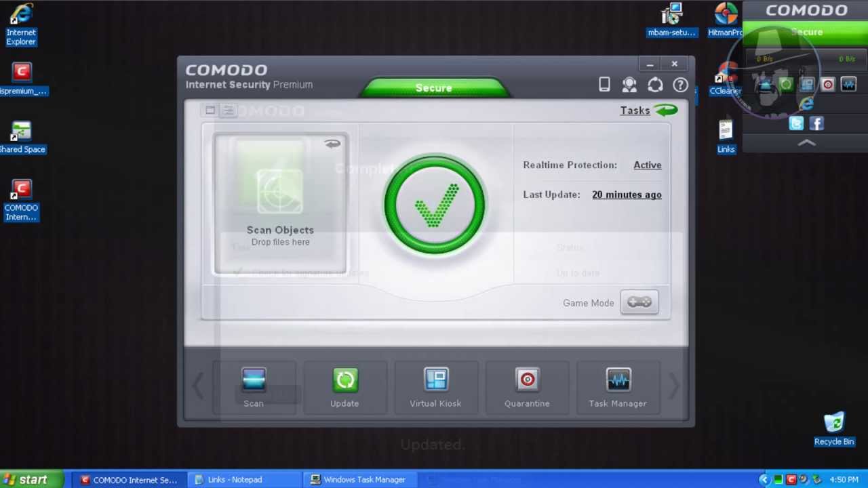868x488 pixels.
Task: Open the Task Manager tile
Action: (x=618, y=388)
